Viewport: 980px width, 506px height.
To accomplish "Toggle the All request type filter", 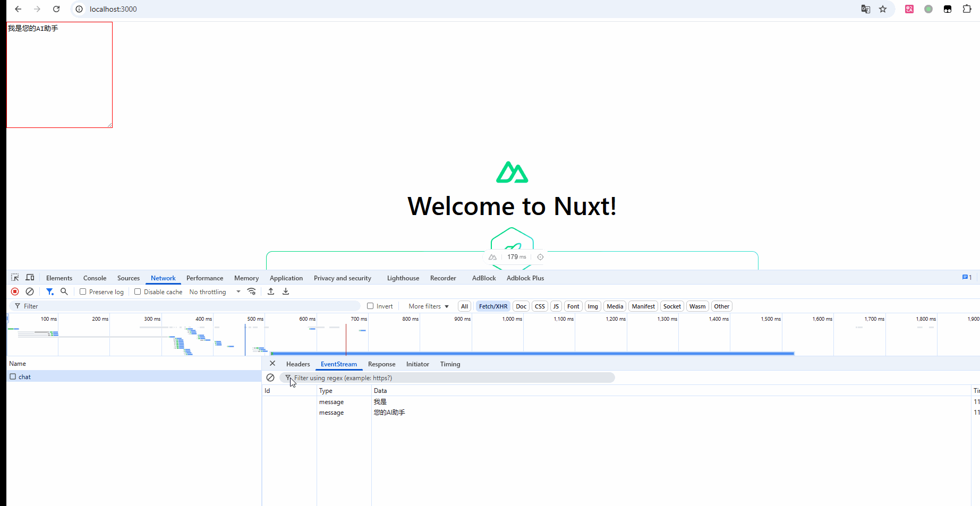I will [465, 306].
